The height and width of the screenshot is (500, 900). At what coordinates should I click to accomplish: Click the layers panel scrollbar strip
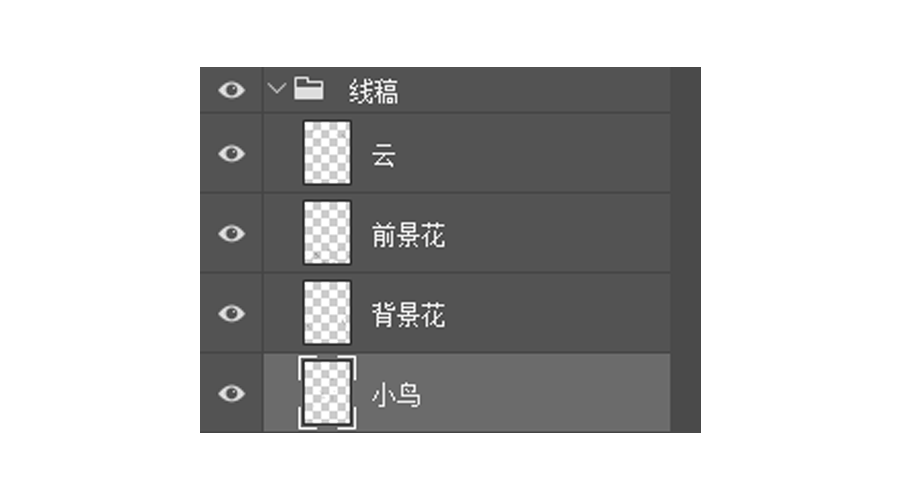click(x=685, y=250)
